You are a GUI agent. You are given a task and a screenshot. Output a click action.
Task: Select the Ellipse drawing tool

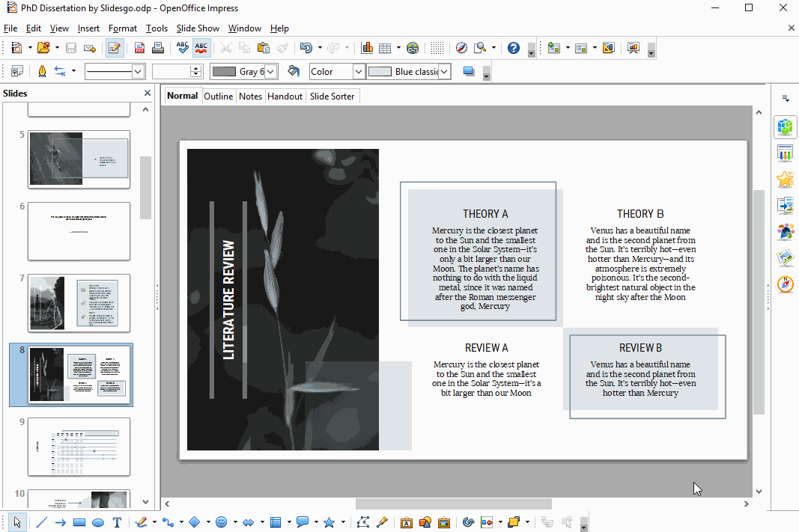point(98,522)
